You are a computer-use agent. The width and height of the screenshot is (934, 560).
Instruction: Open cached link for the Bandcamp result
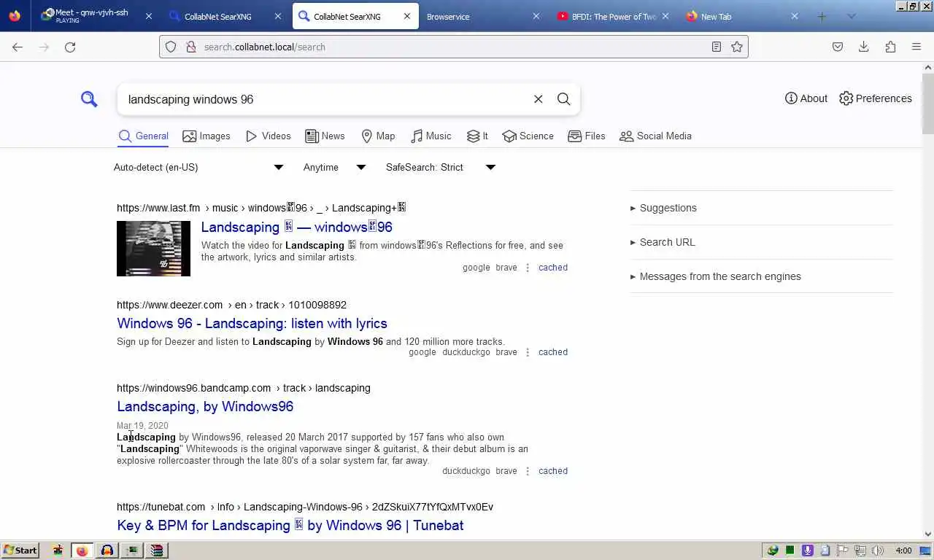pos(552,471)
